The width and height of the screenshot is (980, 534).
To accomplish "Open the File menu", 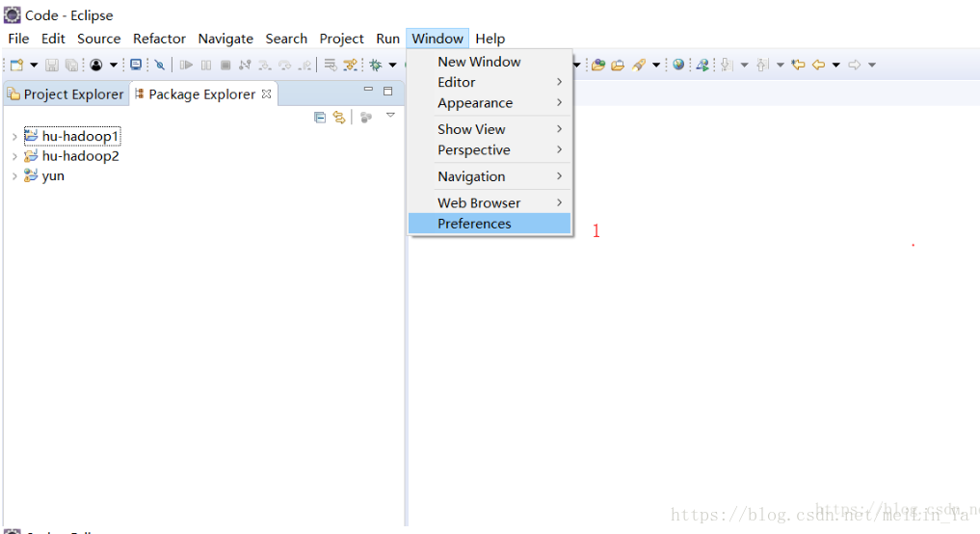I will pyautogui.click(x=18, y=39).
